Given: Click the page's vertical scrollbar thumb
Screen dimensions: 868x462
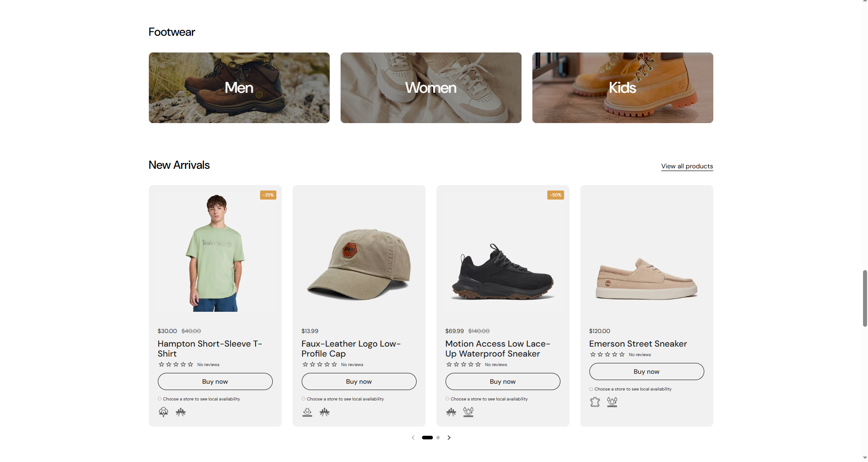Looking at the screenshot, I should tap(865, 298).
